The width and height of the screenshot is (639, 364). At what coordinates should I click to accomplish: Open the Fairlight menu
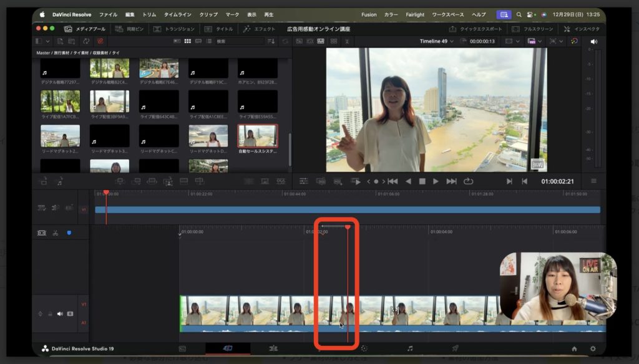414,14
